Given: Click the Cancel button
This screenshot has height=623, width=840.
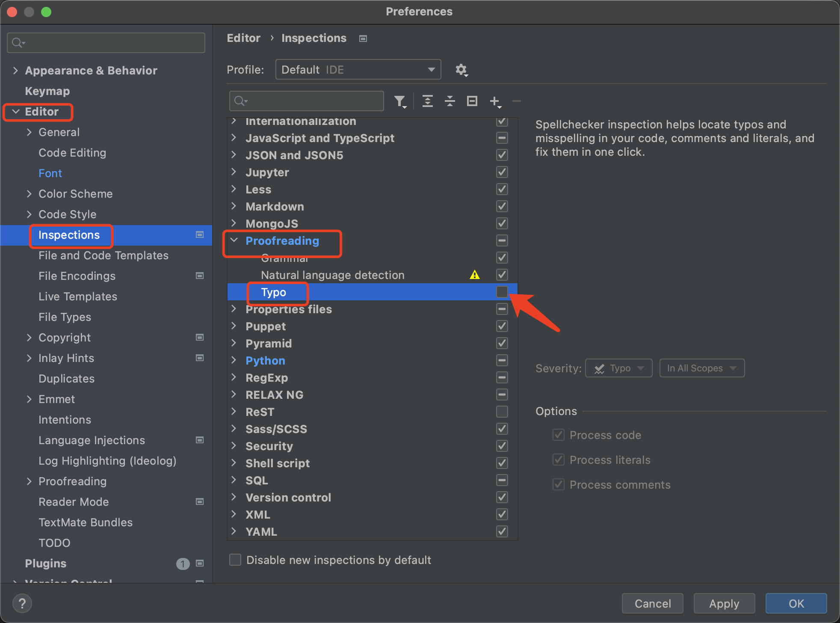Looking at the screenshot, I should tap(652, 603).
